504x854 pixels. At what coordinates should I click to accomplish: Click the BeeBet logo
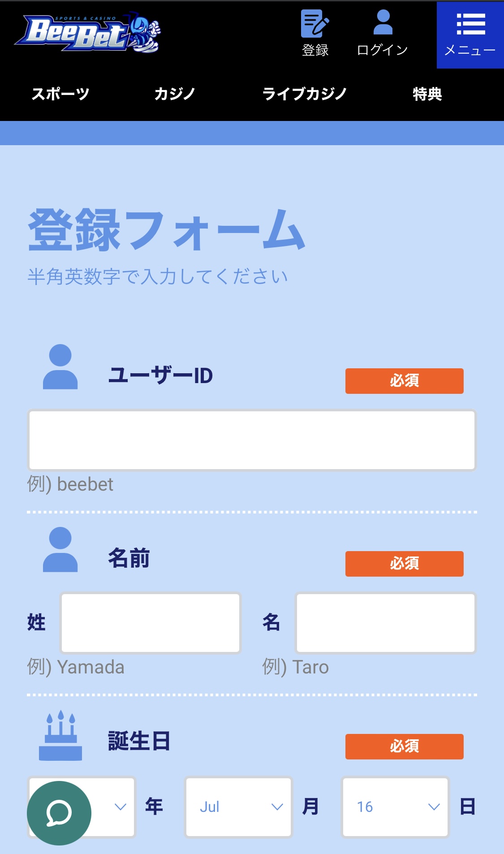tap(88, 32)
